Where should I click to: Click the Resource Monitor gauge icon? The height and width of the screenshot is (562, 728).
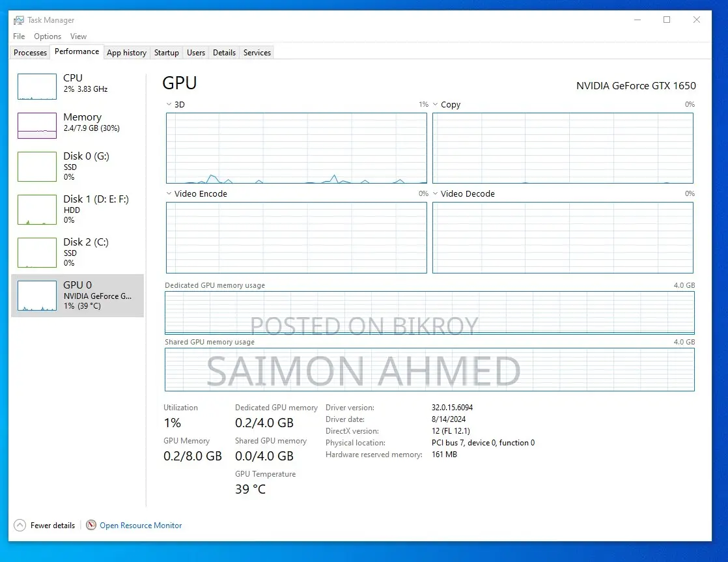91,525
